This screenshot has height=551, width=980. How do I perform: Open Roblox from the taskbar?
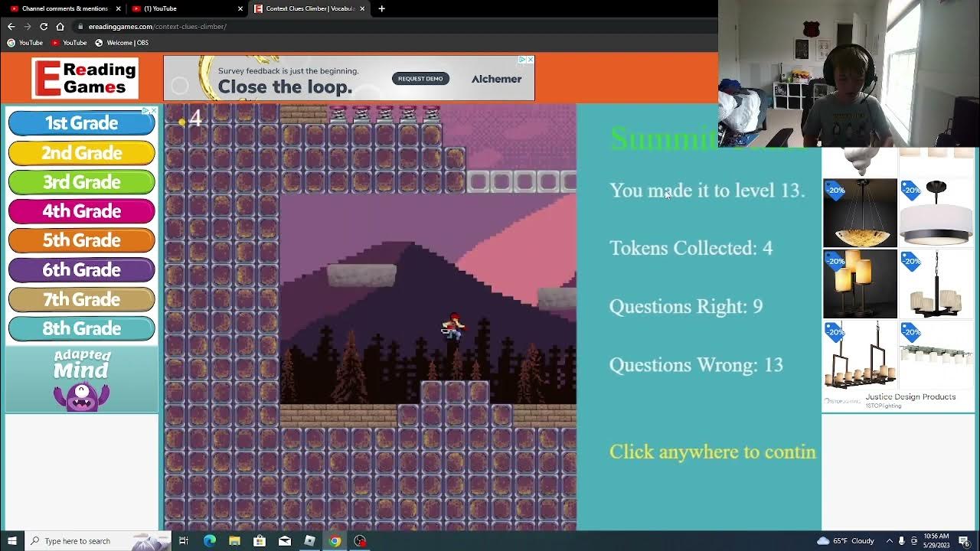[309, 541]
